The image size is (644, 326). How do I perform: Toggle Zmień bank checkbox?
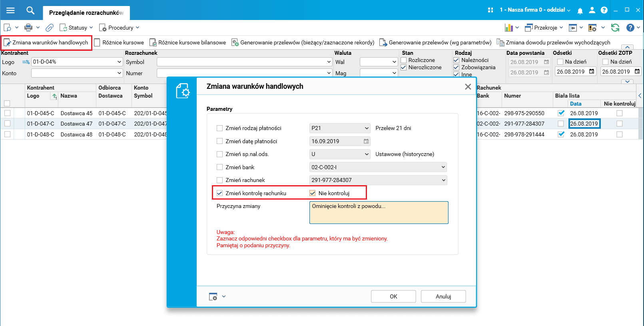pos(219,167)
